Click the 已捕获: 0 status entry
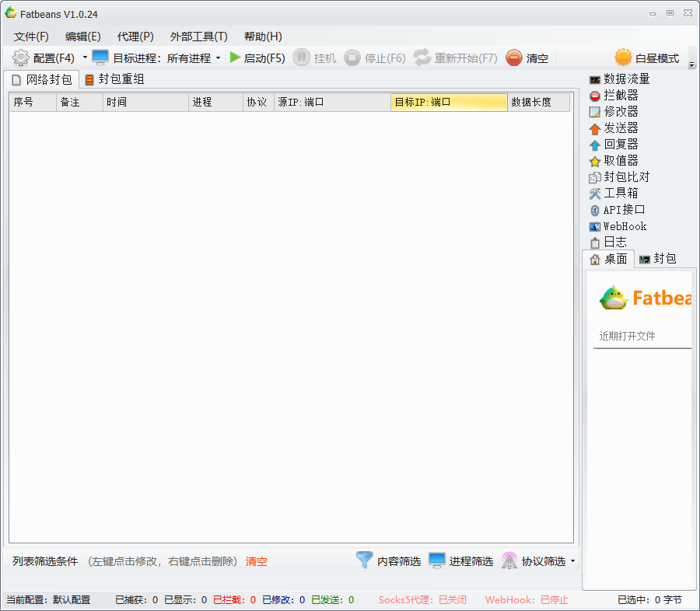 [137, 600]
